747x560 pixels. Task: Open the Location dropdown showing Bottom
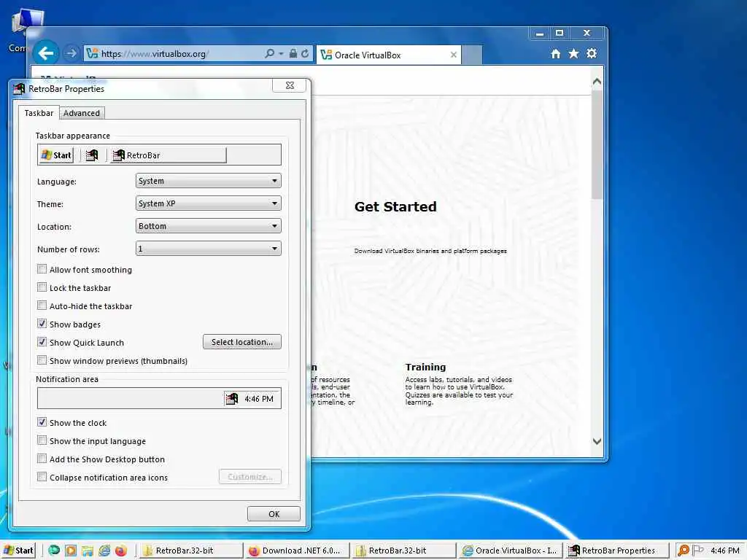208,226
